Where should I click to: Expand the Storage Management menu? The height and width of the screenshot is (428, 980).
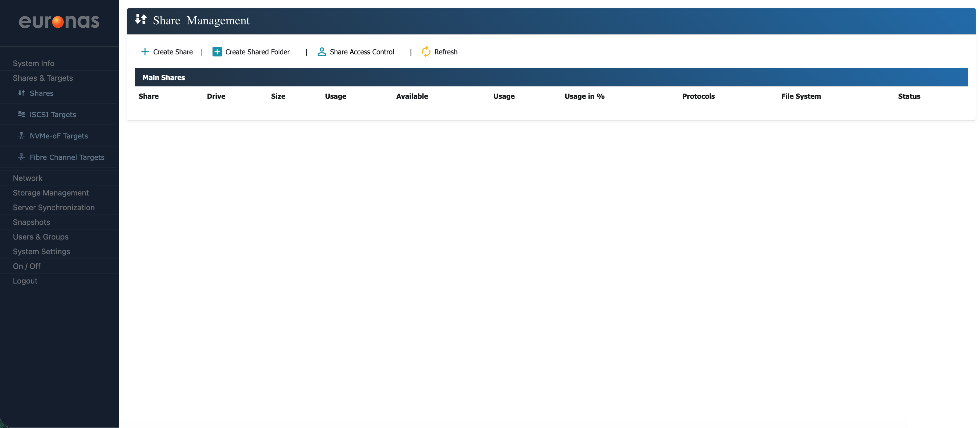click(51, 193)
